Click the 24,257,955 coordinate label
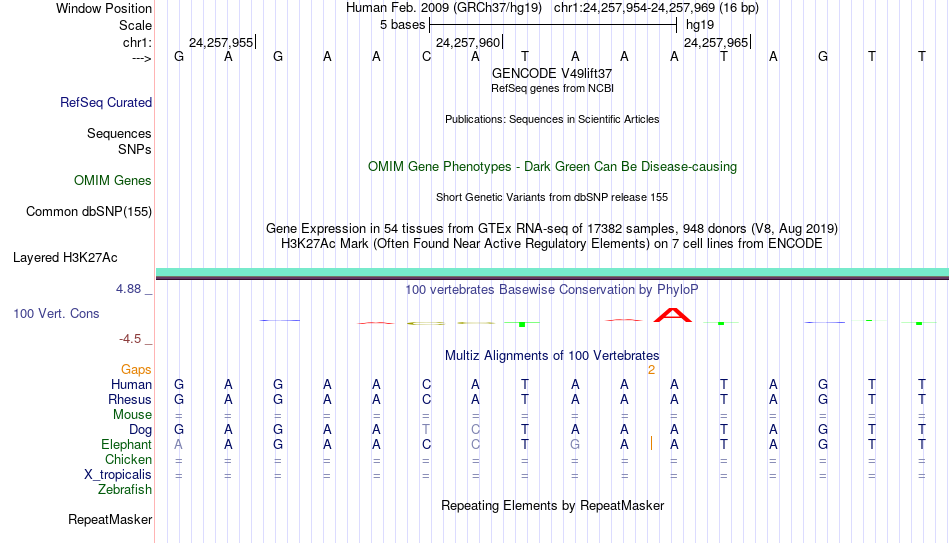Image resolution: width=950 pixels, height=543 pixels. [x=221, y=42]
